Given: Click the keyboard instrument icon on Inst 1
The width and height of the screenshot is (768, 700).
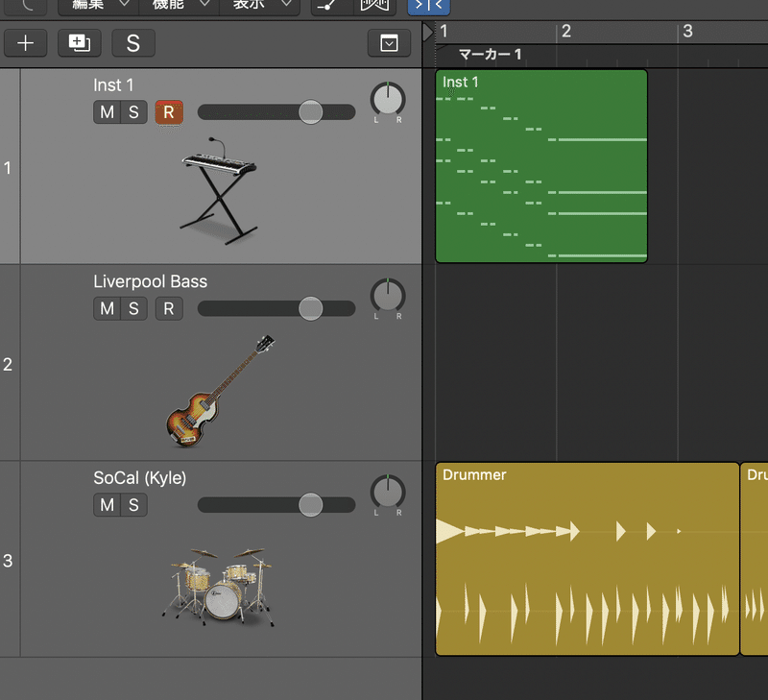Looking at the screenshot, I should click(x=219, y=190).
